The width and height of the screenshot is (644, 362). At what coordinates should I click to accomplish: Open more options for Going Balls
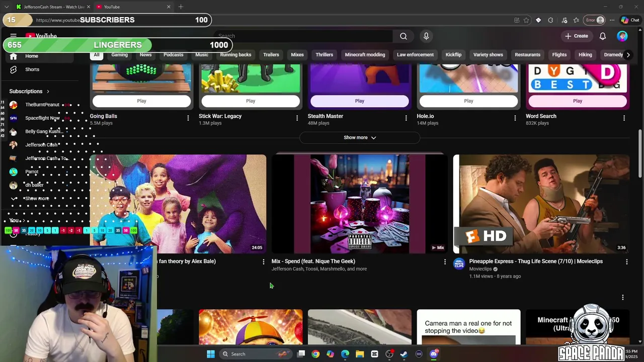[x=188, y=118]
